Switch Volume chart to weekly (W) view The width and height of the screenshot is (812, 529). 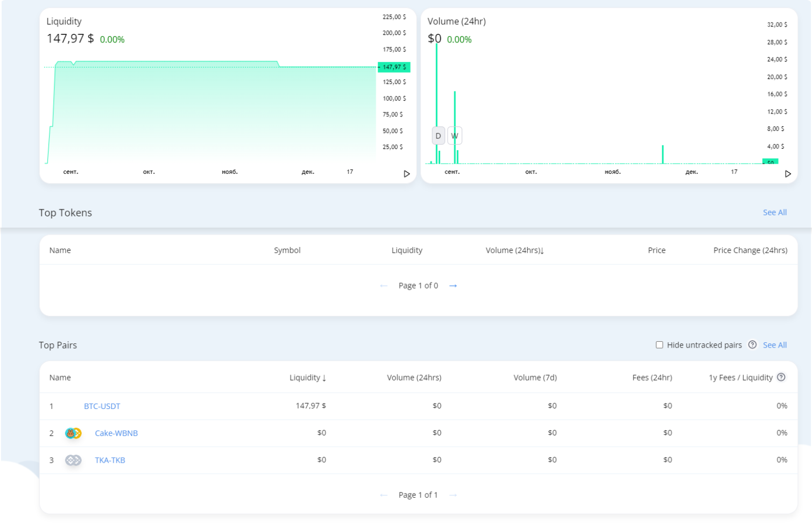(455, 136)
